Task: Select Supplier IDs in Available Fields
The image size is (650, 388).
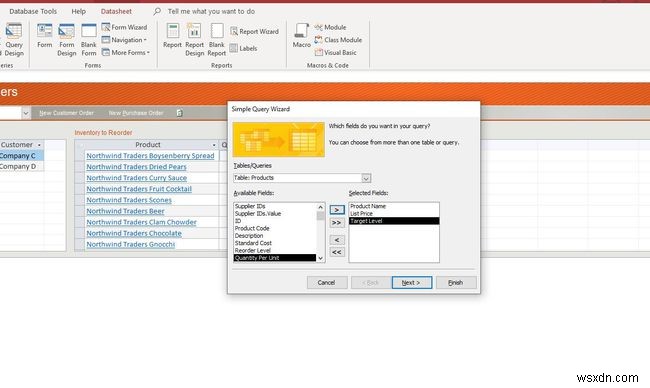Action: click(275, 206)
